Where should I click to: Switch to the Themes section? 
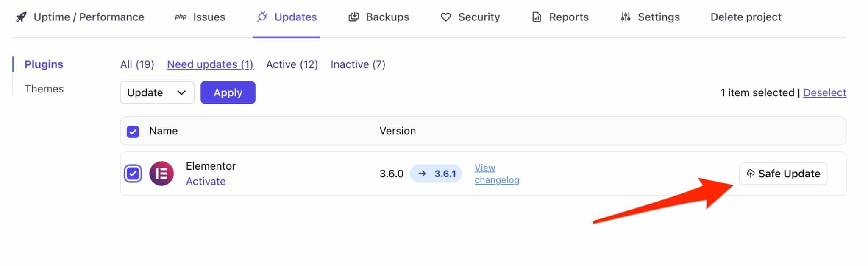click(44, 89)
